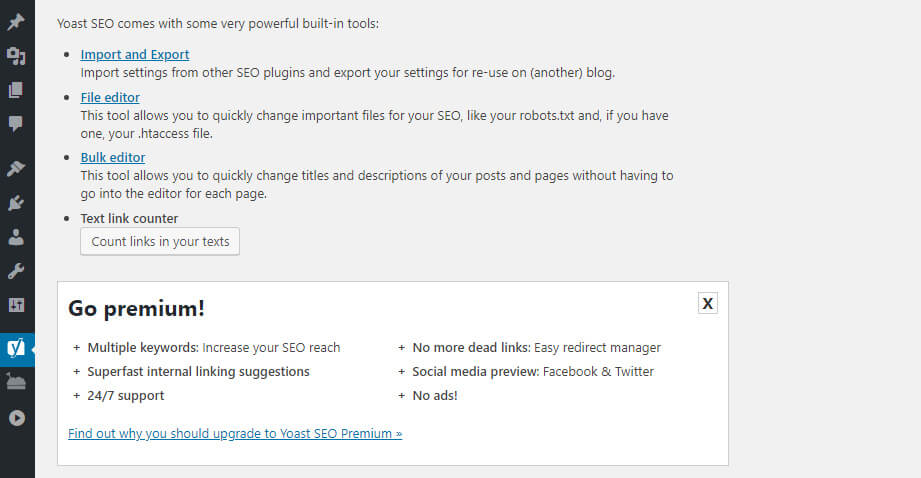Open the File editor tool link
Image resolution: width=921 pixels, height=478 pixels.
[110, 97]
